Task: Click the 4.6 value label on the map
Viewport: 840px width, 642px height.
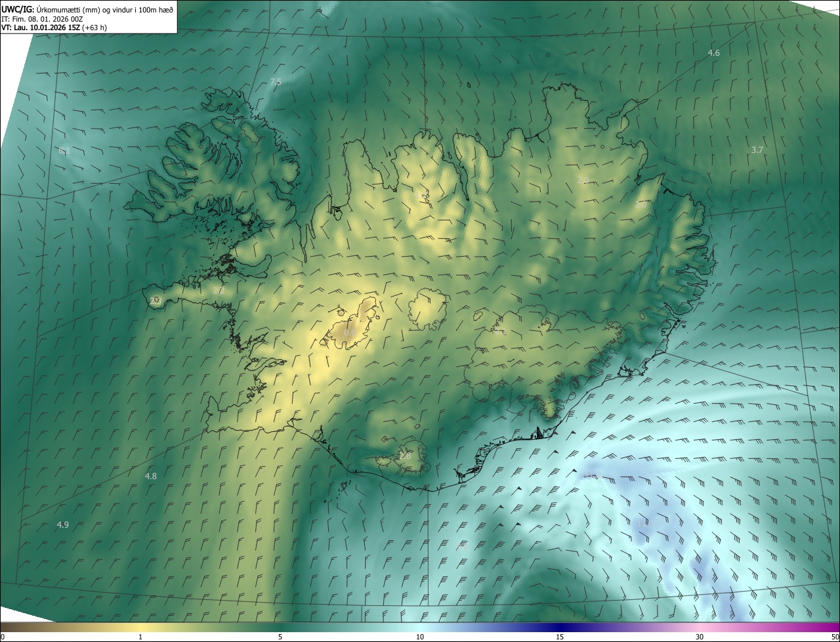Action: [714, 53]
